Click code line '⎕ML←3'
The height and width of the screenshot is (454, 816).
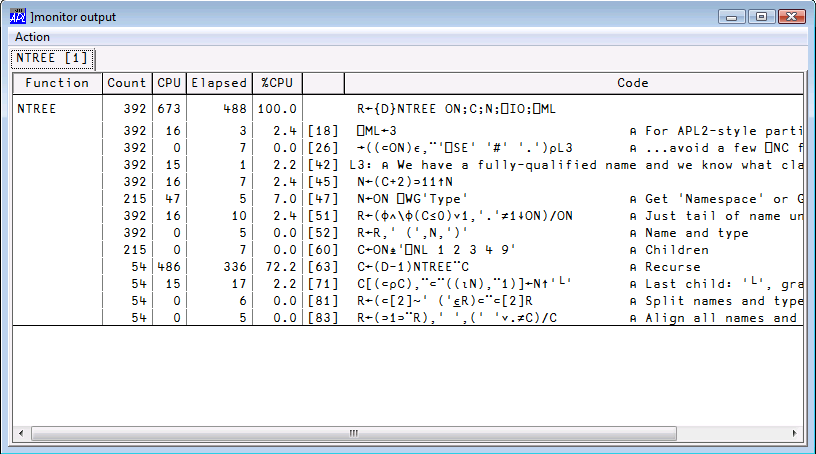[x=377, y=131]
